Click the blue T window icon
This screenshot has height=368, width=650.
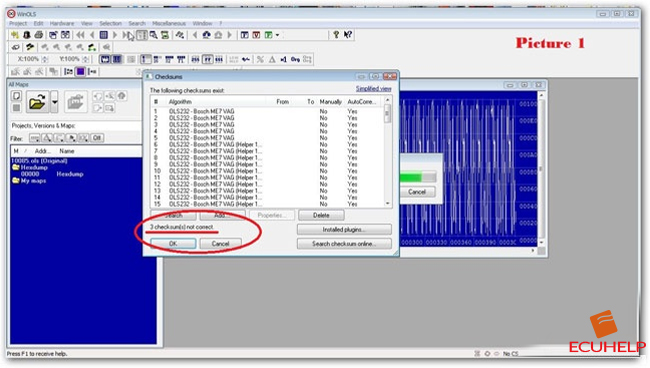pos(245,35)
